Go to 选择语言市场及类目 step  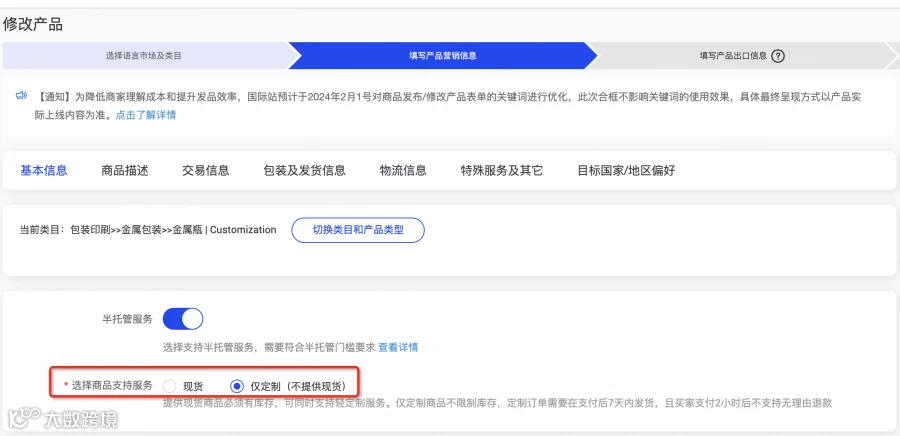pyautogui.click(x=144, y=56)
